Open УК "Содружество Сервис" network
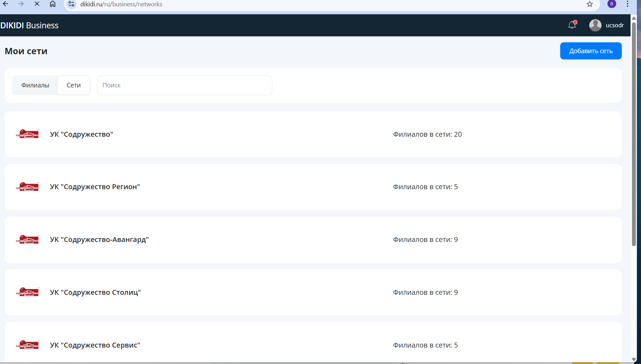641x364 pixels. coord(95,345)
